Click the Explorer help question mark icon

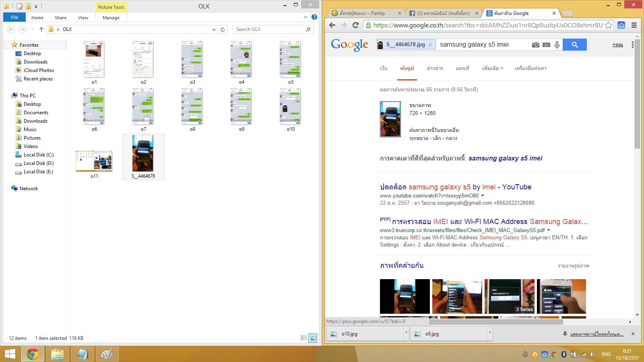coord(314,17)
